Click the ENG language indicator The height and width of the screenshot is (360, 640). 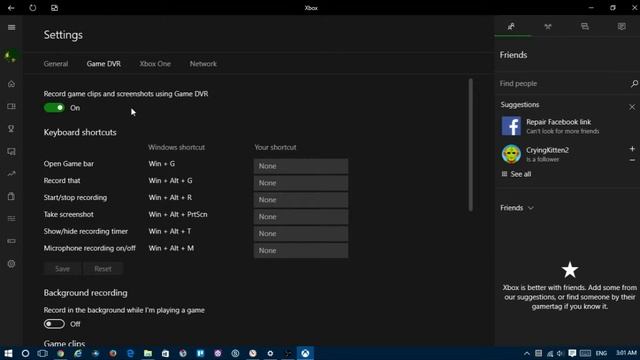(x=601, y=353)
